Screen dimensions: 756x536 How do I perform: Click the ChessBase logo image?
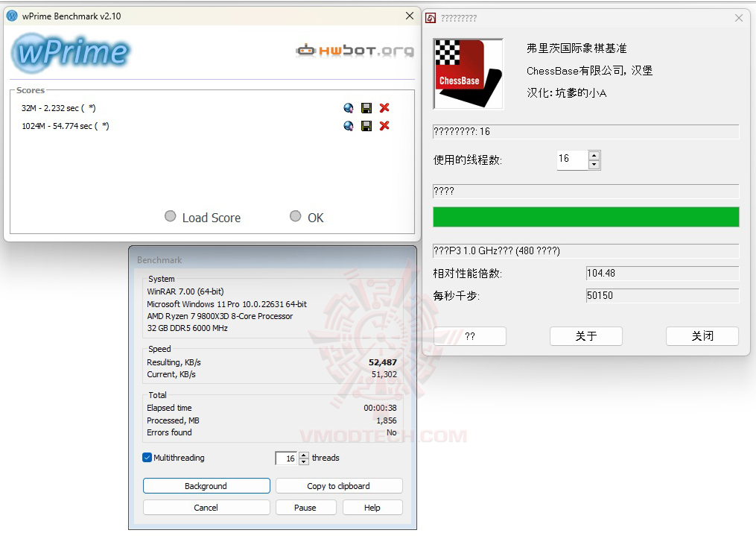[x=468, y=74]
